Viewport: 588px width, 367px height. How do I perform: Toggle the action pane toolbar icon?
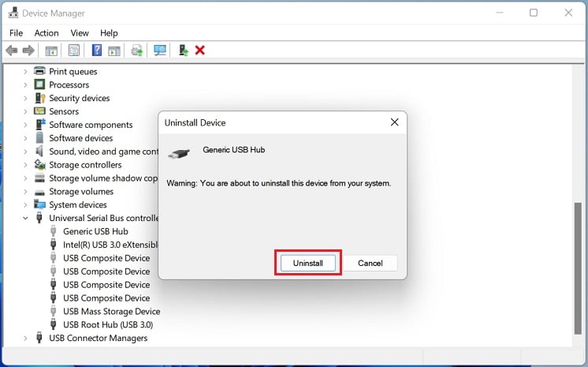(114, 51)
